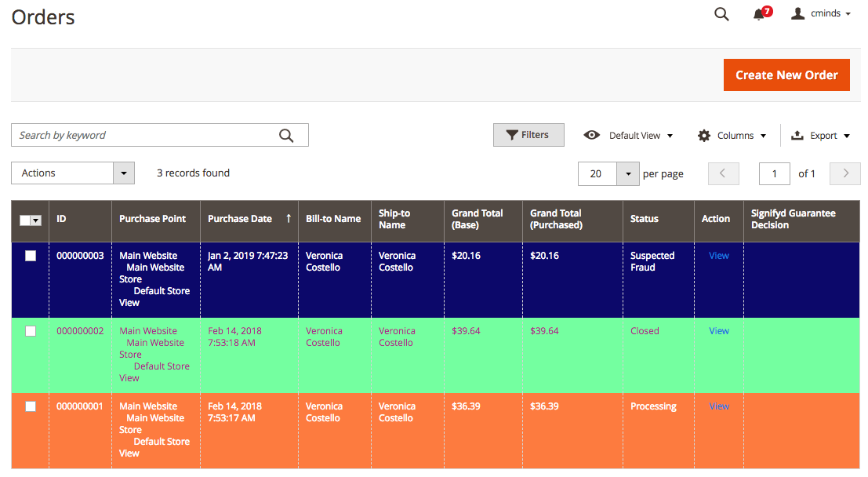Open the View link for the Suspected Fraud order
The height and width of the screenshot is (477, 868).
click(x=719, y=256)
